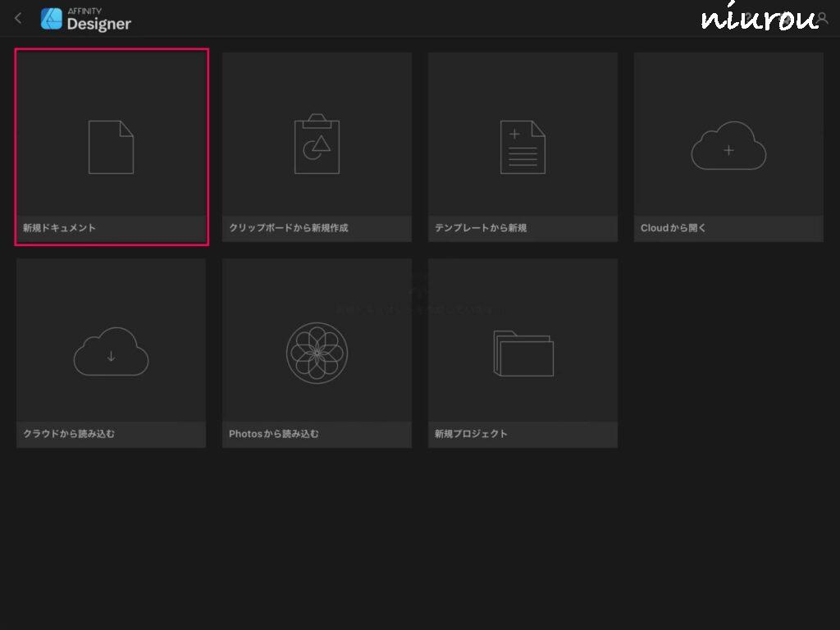Open the user account profile icon
The height and width of the screenshot is (630, 840).
[x=822, y=18]
